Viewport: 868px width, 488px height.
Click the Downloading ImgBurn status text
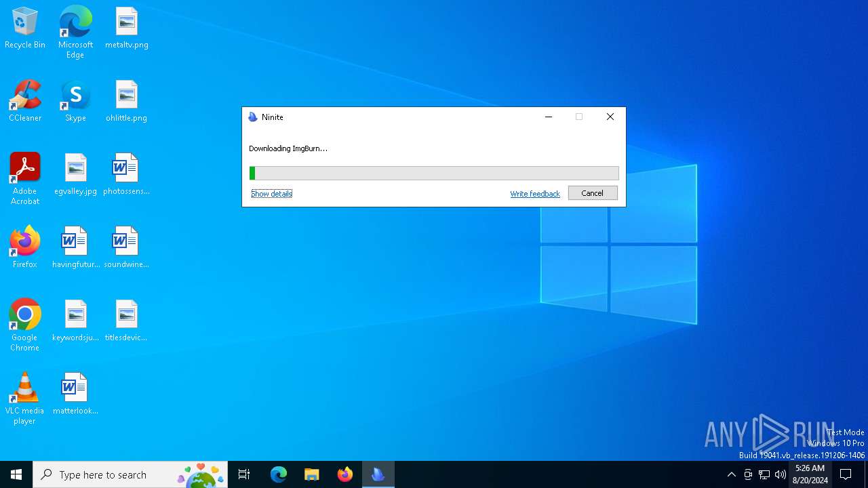[x=288, y=148]
